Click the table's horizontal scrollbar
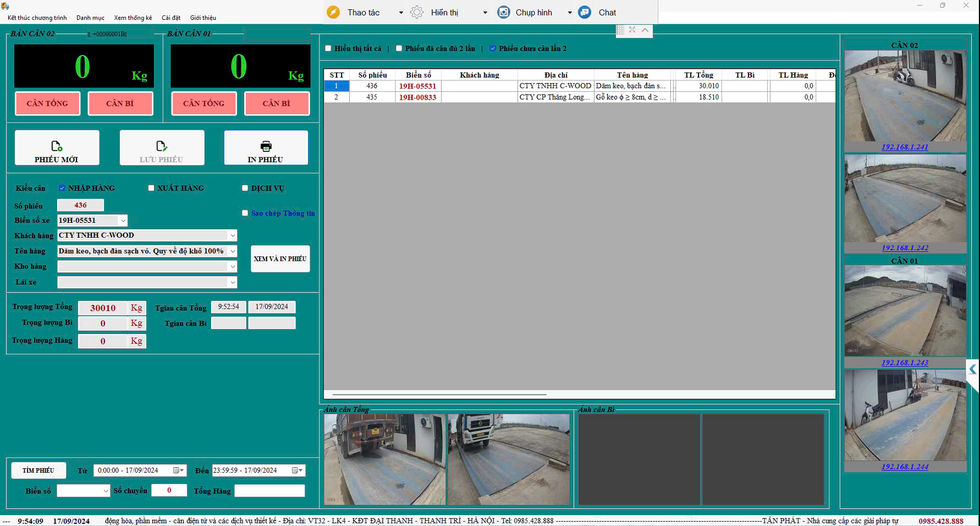 coord(439,394)
